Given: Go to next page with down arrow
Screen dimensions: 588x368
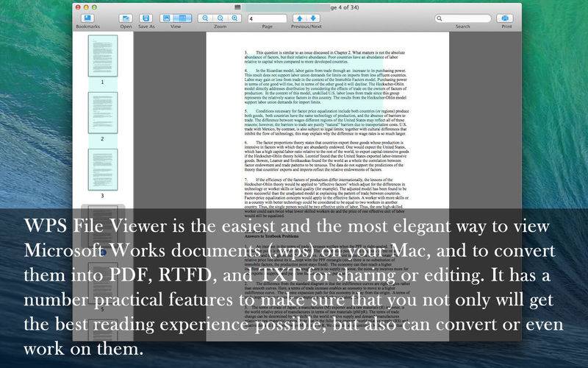Looking at the screenshot, I should 313,18.
